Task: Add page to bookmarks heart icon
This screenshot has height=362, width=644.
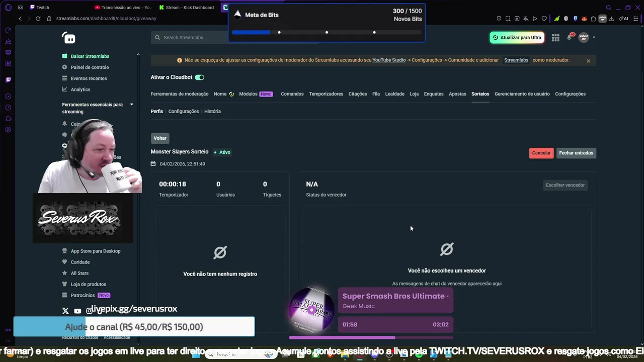Action: (x=544, y=19)
